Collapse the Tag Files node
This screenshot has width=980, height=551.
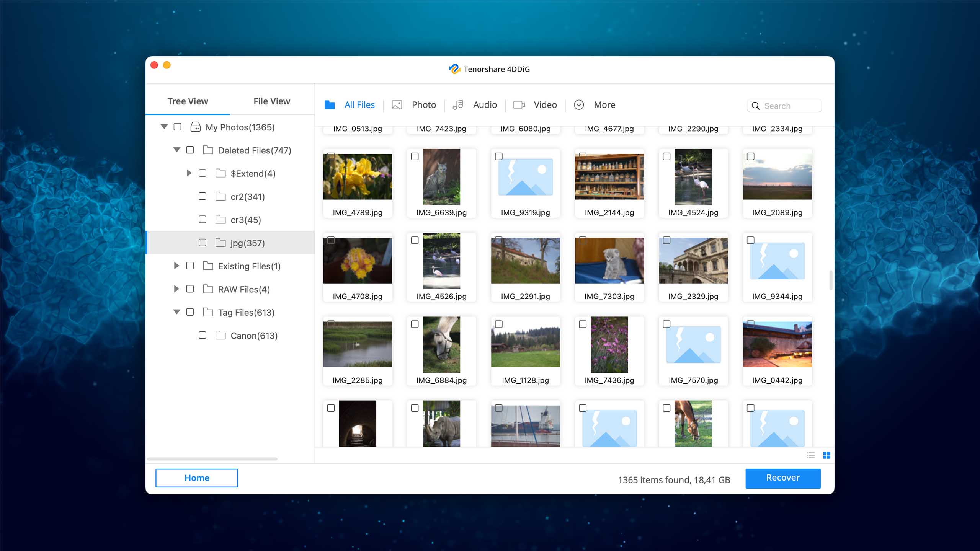177,312
